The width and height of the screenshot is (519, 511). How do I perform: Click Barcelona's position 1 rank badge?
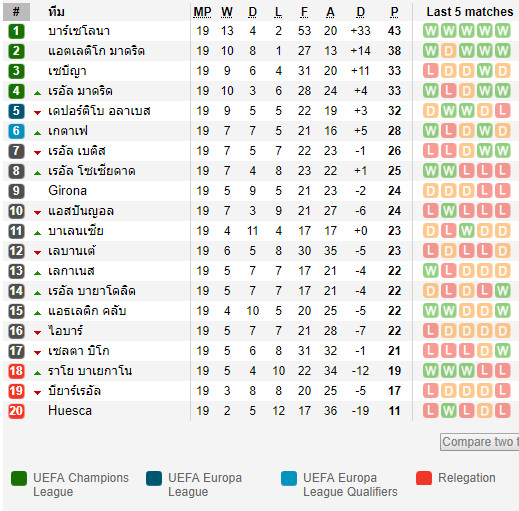tap(16, 31)
